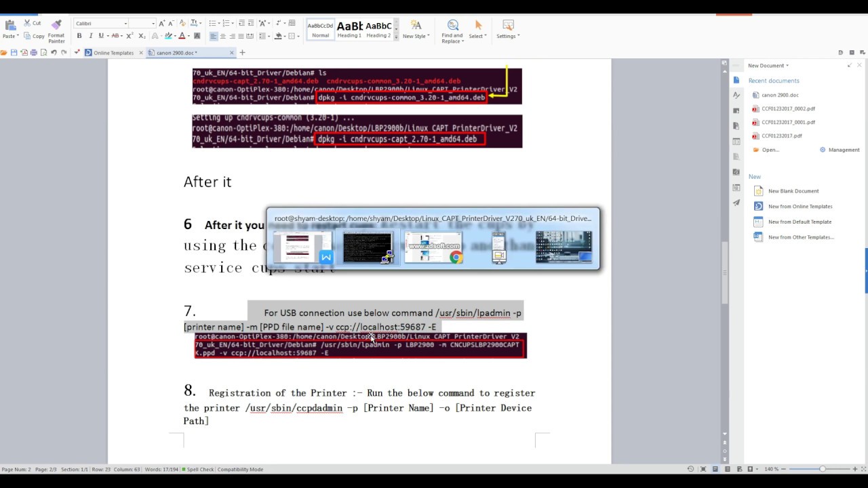This screenshot has width=868, height=488.
Task: Open the Settings dropdown
Action: [x=508, y=30]
